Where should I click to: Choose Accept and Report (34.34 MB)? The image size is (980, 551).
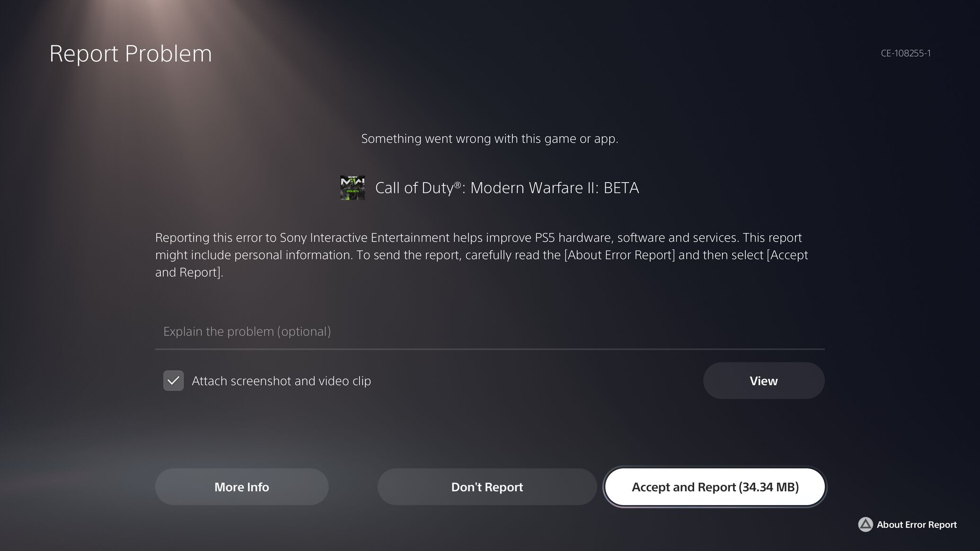[x=715, y=487]
